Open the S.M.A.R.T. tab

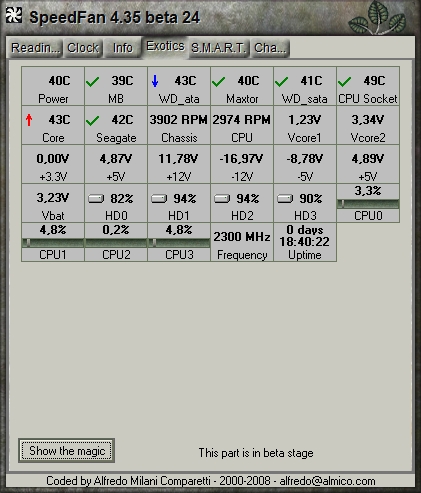(219, 48)
